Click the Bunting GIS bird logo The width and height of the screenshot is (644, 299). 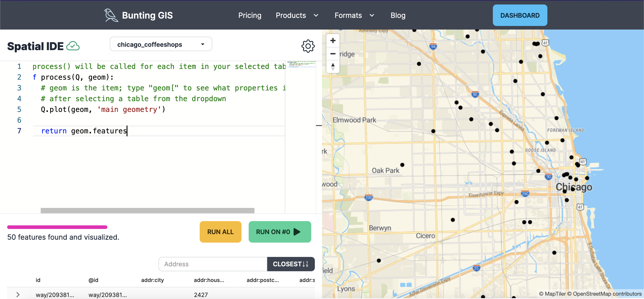click(111, 15)
